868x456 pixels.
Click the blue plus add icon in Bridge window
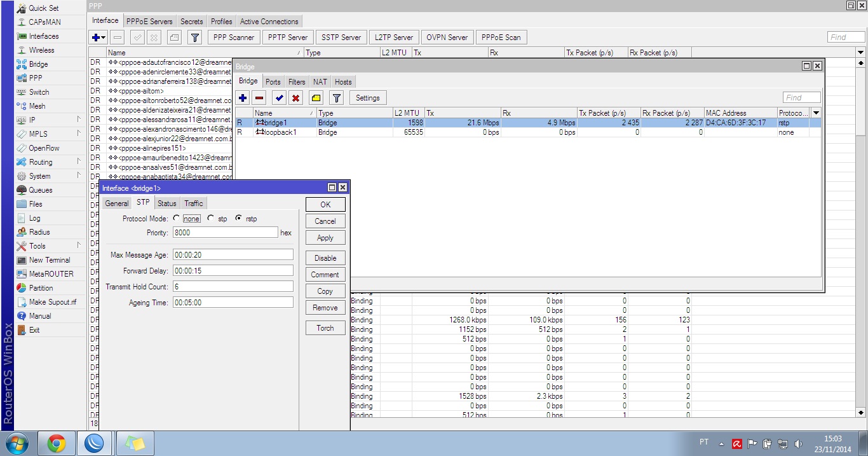point(243,98)
